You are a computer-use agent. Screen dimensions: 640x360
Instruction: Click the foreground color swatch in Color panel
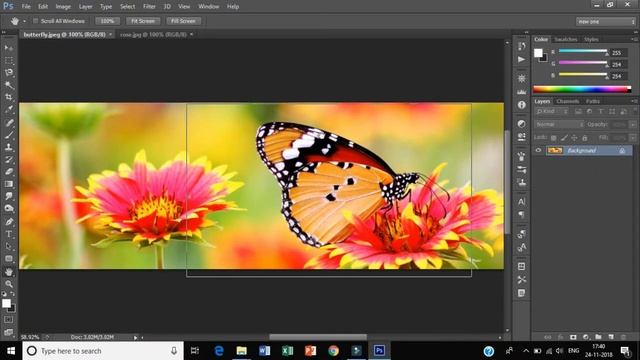pyautogui.click(x=538, y=53)
